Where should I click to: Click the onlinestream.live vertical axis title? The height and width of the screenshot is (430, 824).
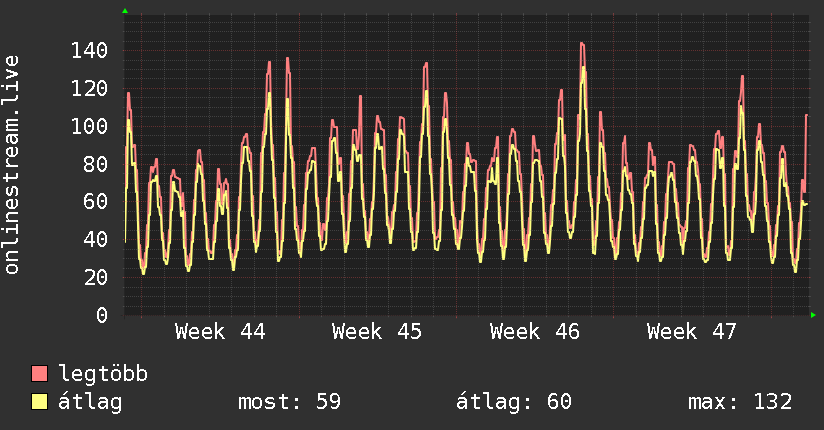tap(12, 165)
